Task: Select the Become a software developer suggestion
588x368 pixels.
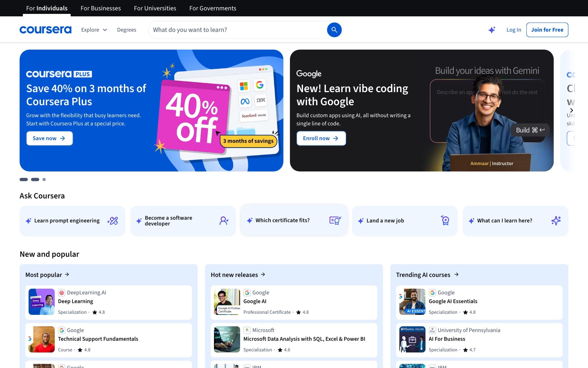Action: 183,221
